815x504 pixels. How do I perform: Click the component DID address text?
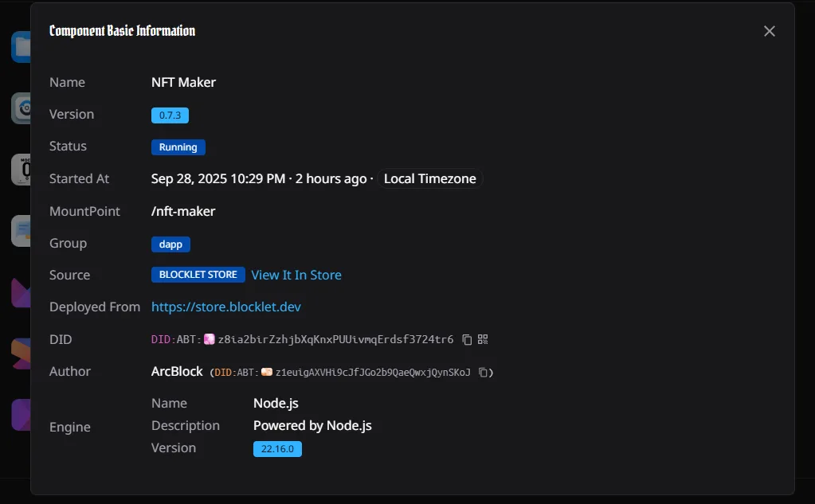tap(335, 339)
